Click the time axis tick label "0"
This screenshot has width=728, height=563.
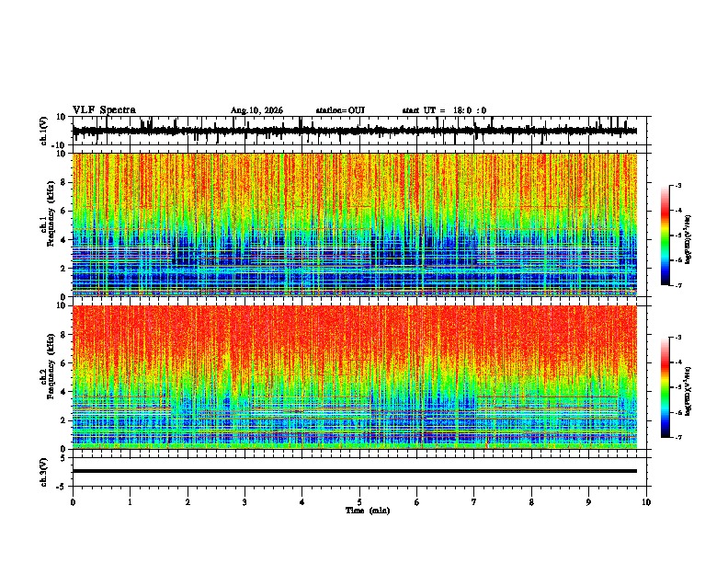[73, 502]
